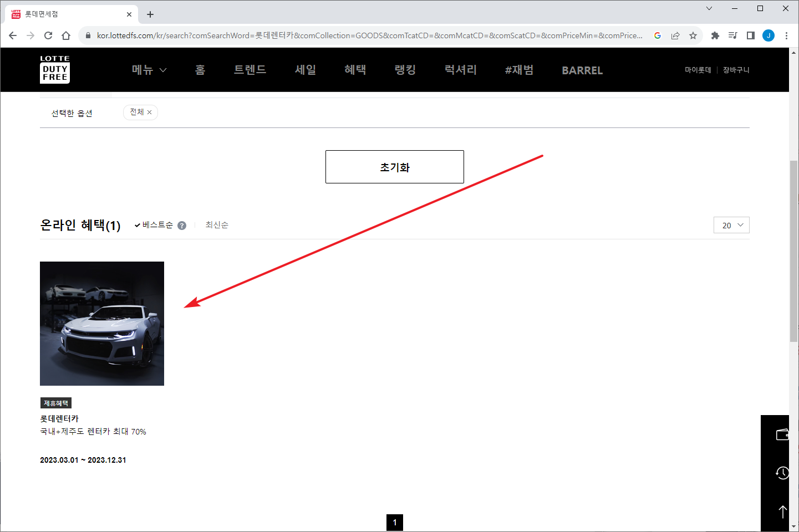The height and width of the screenshot is (532, 799).
Task: Toggle the browser side panel icon
Action: click(x=751, y=35)
